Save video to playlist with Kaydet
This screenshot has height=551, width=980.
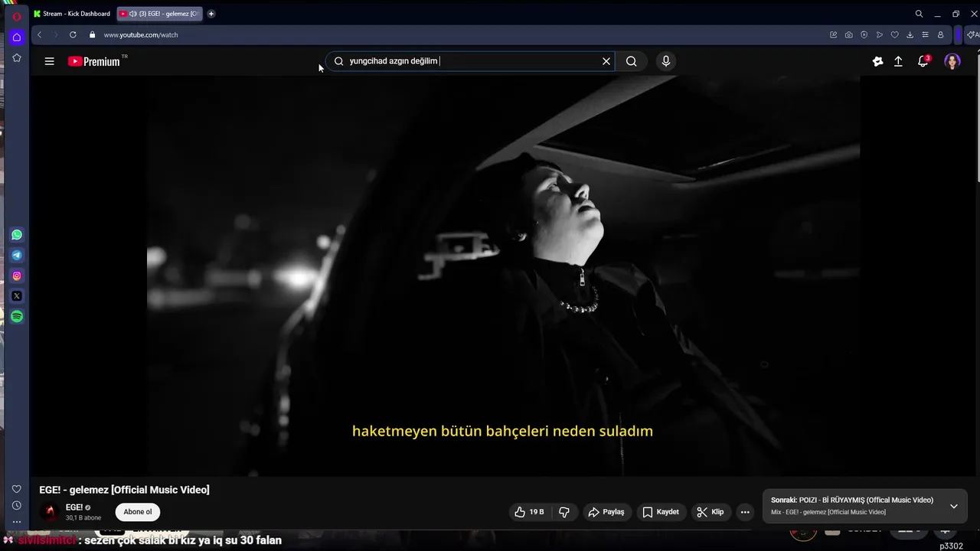click(x=660, y=512)
